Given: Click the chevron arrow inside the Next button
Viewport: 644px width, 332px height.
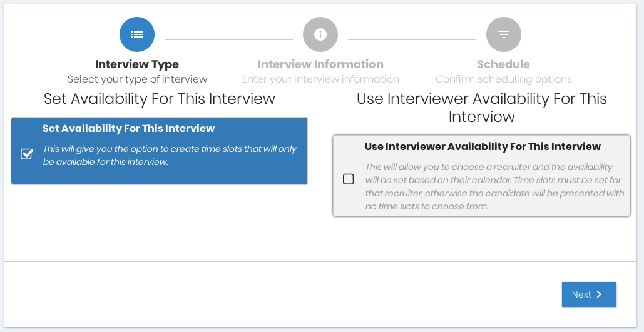Looking at the screenshot, I should point(599,294).
